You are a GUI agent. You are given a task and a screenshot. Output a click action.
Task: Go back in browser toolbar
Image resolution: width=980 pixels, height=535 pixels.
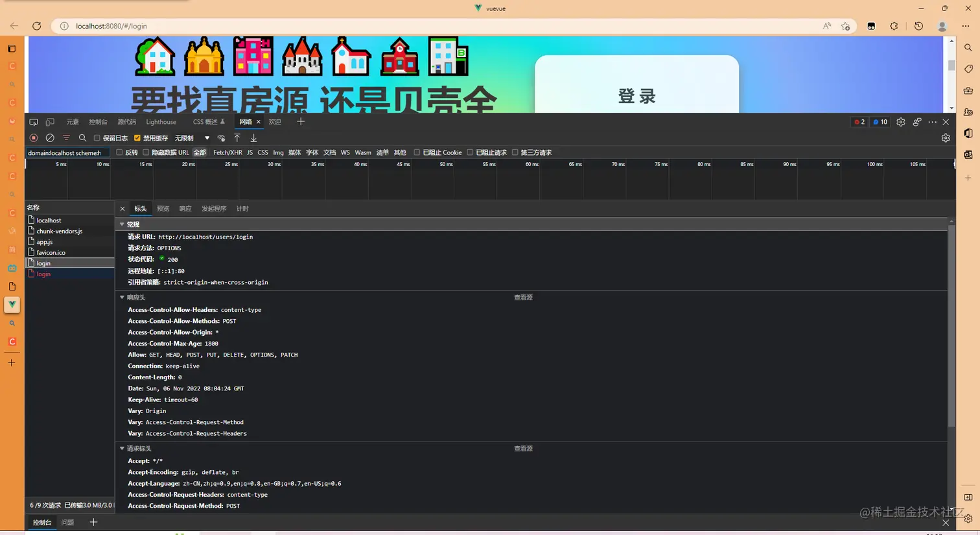[14, 26]
